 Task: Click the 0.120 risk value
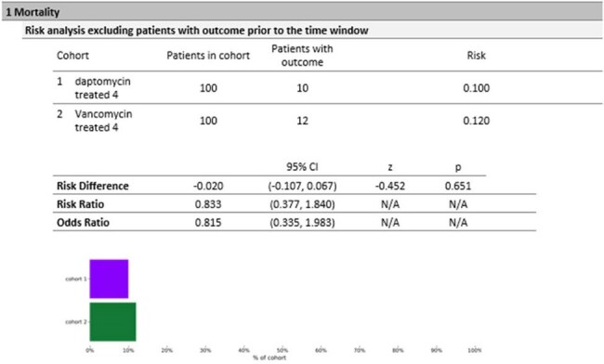[x=476, y=121]
